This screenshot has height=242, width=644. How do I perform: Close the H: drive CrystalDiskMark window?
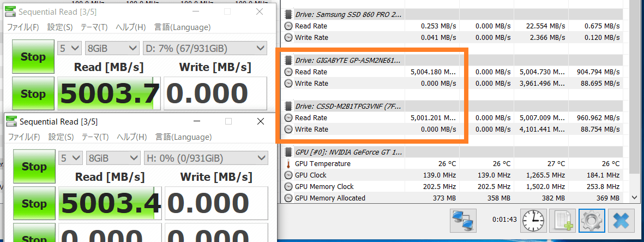pos(261,121)
